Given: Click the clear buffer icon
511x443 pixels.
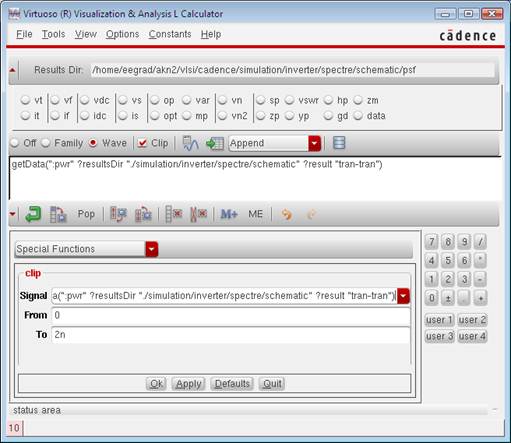Looking at the screenshot, I should (x=198, y=214).
